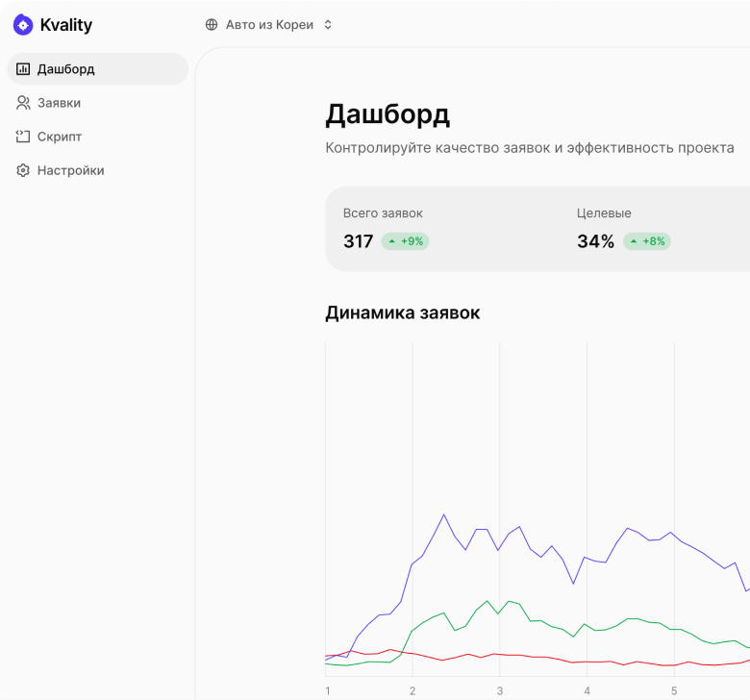Click the 317 total requests value
The width and height of the screenshot is (750, 700).
pos(359,241)
